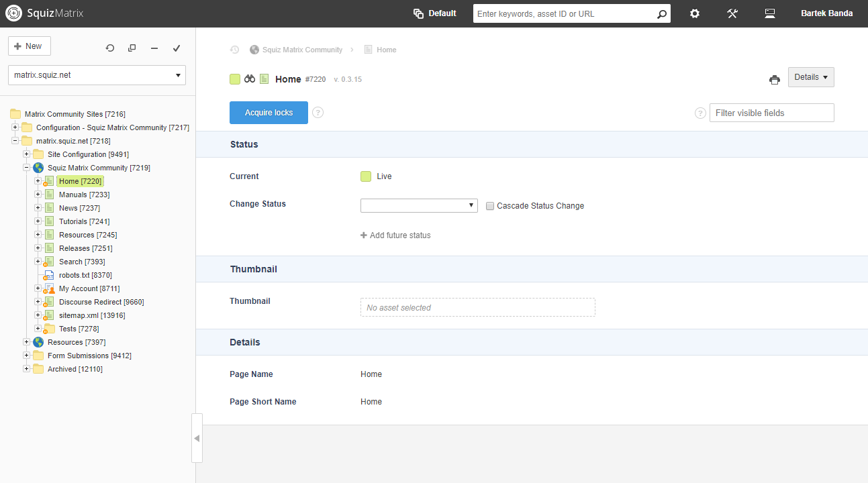The image size is (868, 483).
Task: Click the My Account page icon
Action: pos(49,288)
